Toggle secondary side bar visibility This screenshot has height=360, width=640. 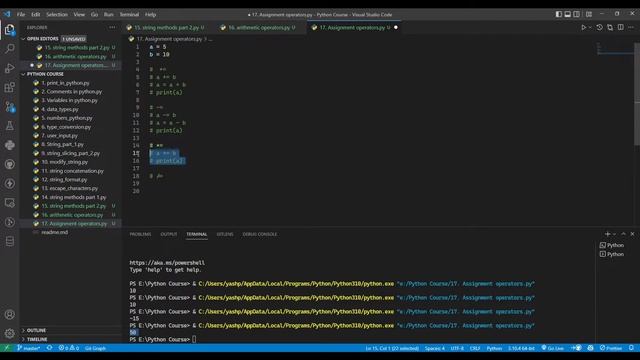[x=576, y=14]
